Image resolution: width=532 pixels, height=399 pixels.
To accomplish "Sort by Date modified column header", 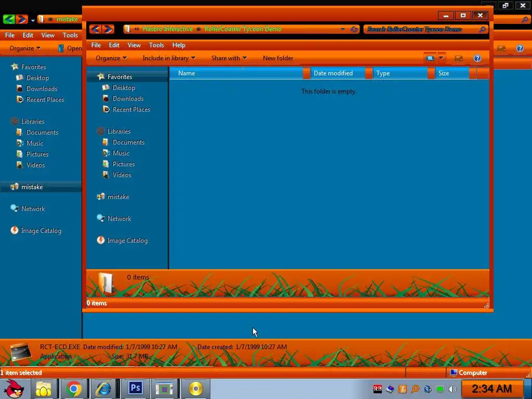I will click(x=338, y=73).
